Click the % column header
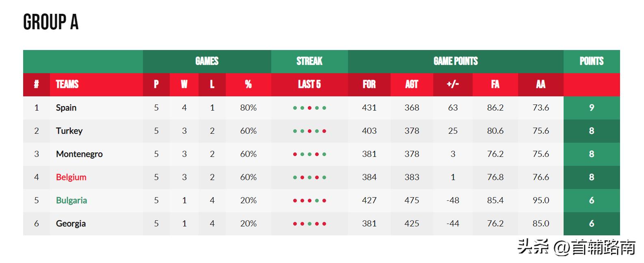Viewport: 644px width, 263px height. (248, 85)
